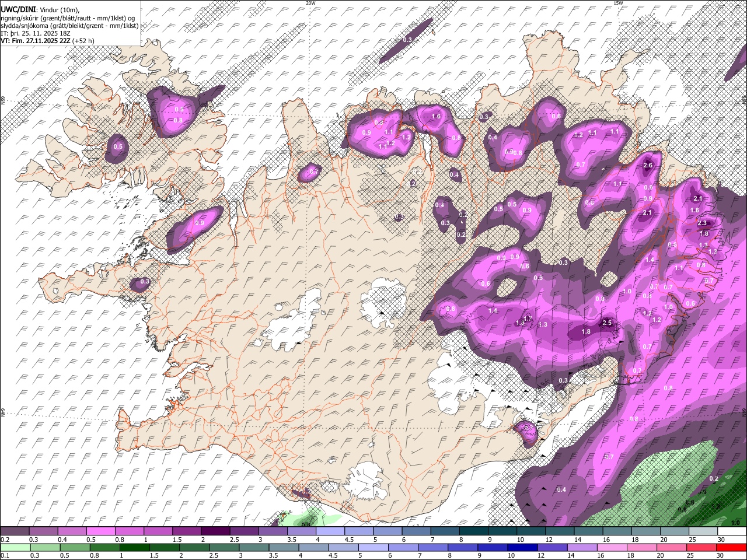This screenshot has width=747, height=560.
Task: Pick the snow scale swatch between 4 and 4.5
Action: (330, 531)
